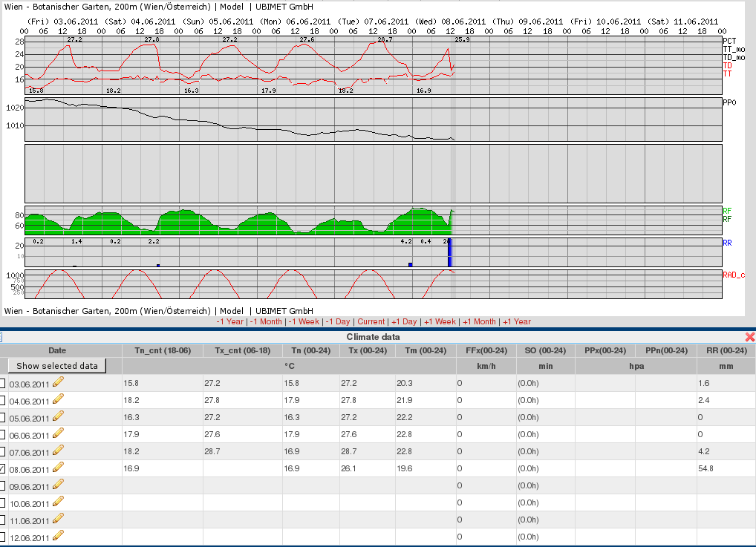756x547 pixels.
Task: Edit the 09.06.2011 row with pencil icon
Action: coord(58,485)
